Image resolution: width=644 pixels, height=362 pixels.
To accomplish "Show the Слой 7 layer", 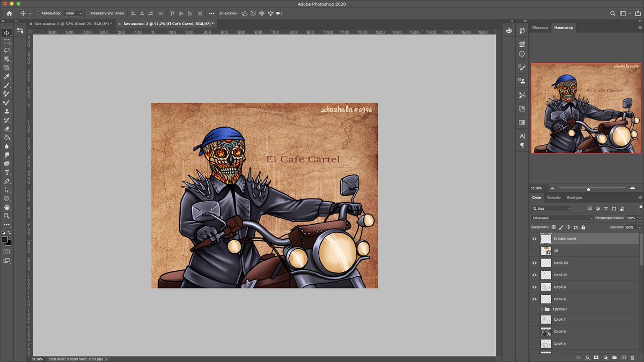I will point(534,319).
